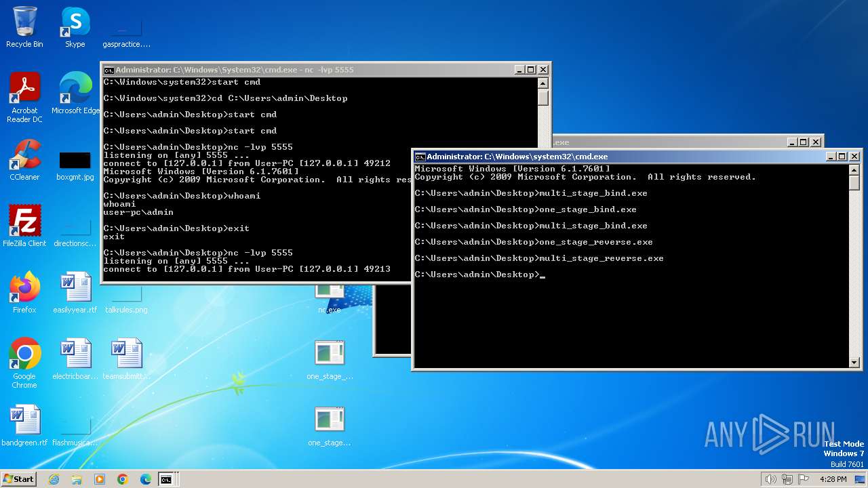Click the scrollbar thumb in nc window

(x=542, y=98)
